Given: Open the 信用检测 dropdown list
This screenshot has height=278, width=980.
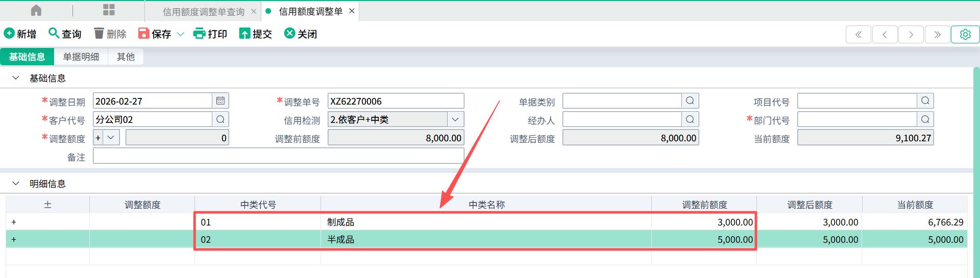Looking at the screenshot, I should 455,119.
